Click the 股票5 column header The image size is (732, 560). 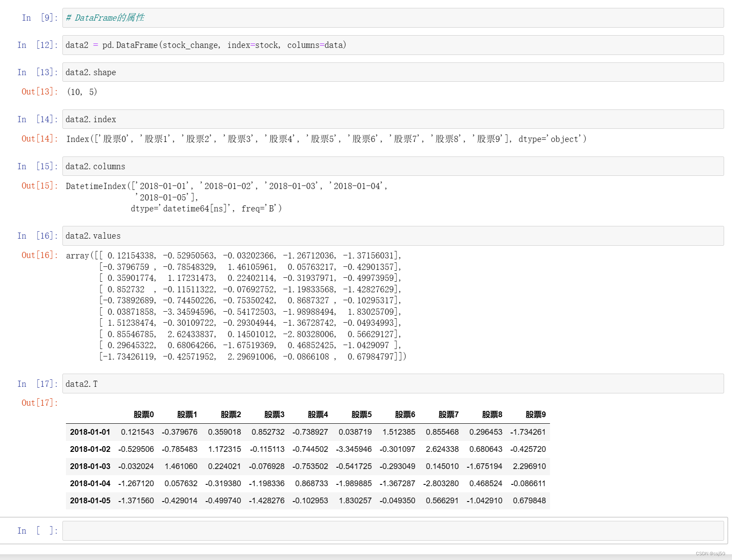(x=361, y=415)
